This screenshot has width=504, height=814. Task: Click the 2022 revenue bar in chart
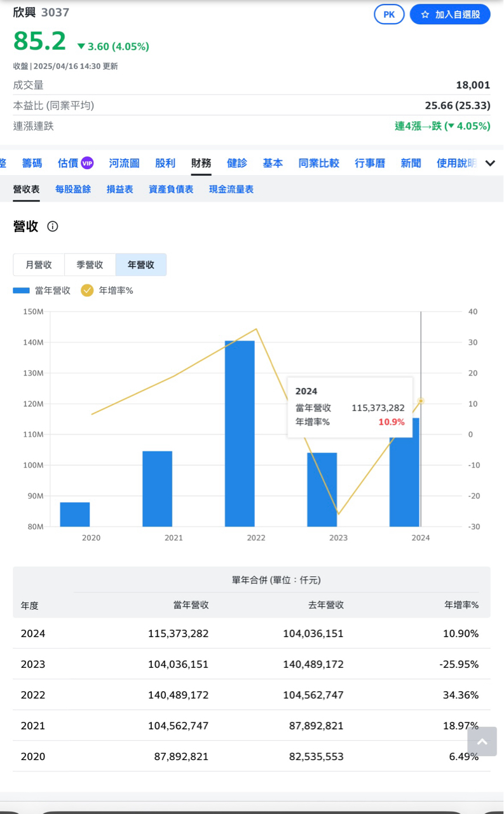coord(240,432)
